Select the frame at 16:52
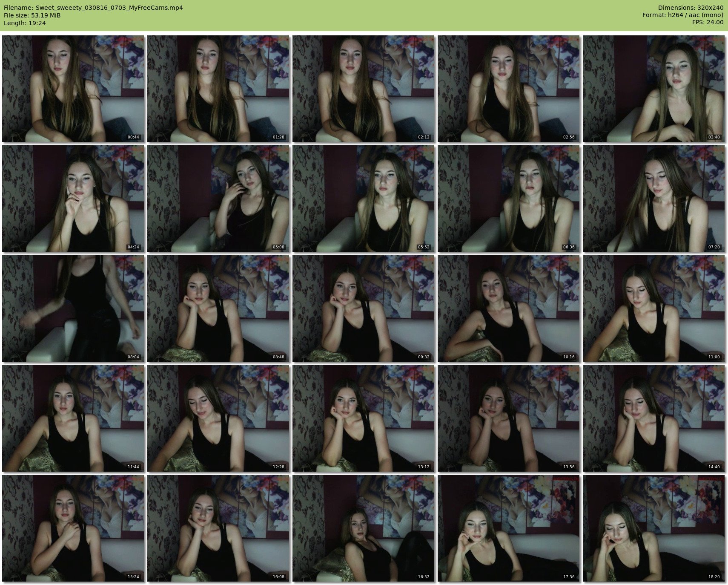 364,528
